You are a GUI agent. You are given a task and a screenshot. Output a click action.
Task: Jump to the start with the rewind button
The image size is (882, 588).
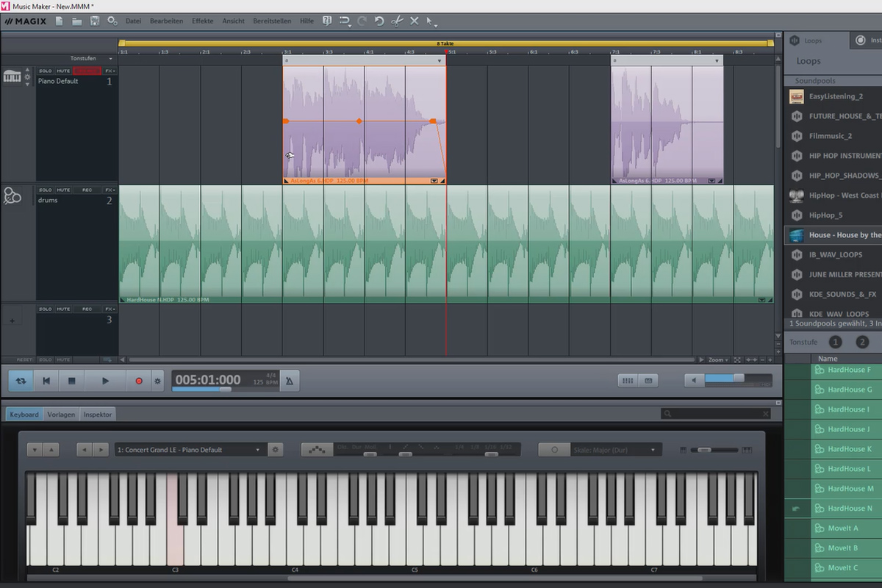[x=46, y=381]
